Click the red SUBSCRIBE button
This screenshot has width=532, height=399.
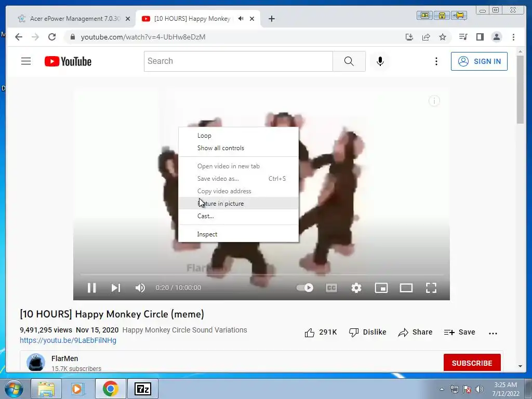[472, 363]
